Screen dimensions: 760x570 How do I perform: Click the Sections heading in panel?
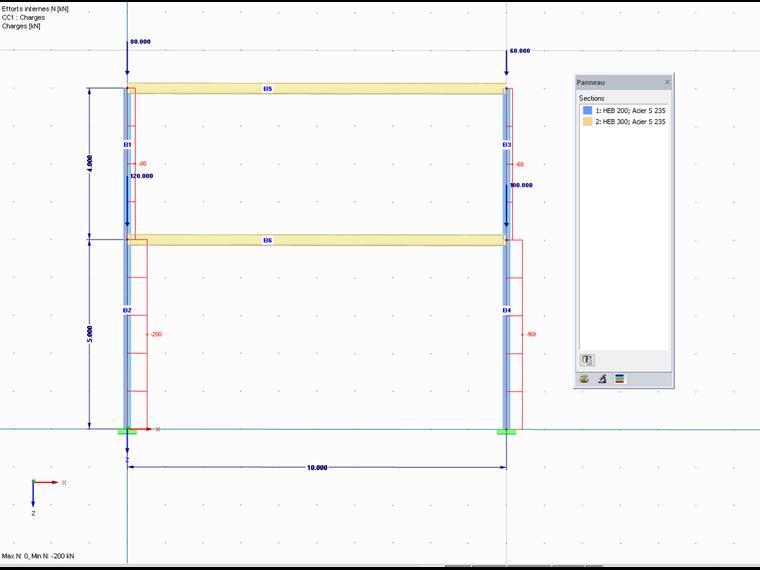coord(592,98)
